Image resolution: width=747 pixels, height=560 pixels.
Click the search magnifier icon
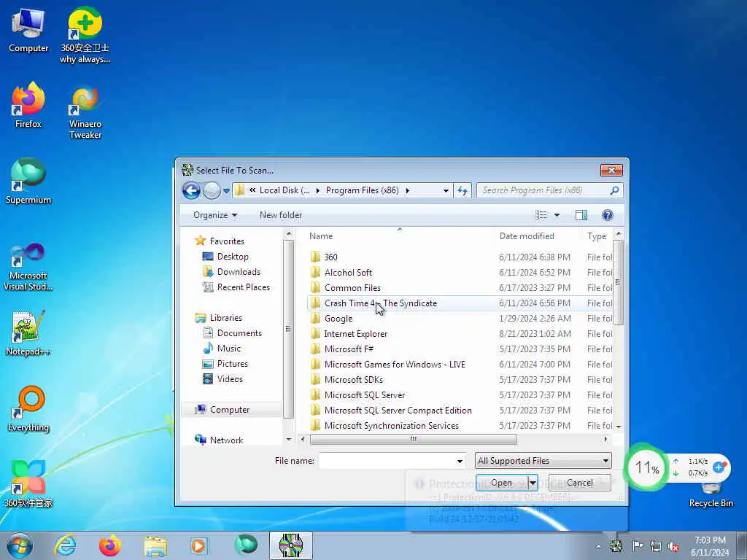(614, 190)
